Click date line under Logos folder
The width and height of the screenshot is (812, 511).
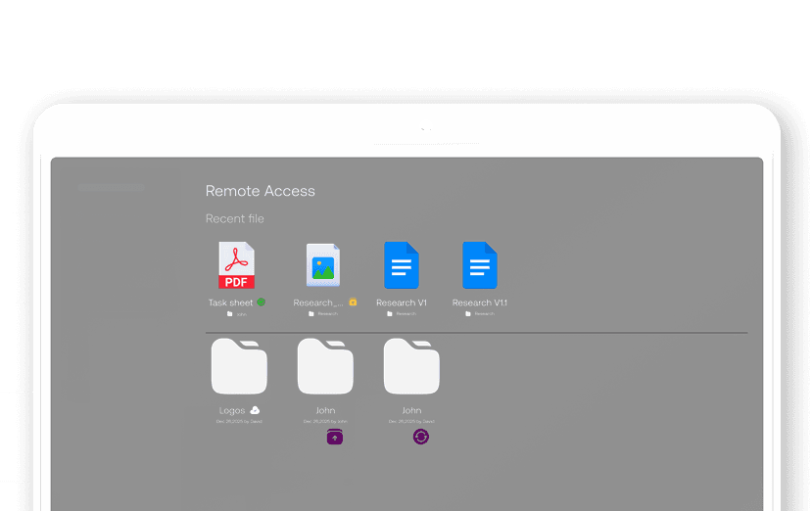(239, 422)
